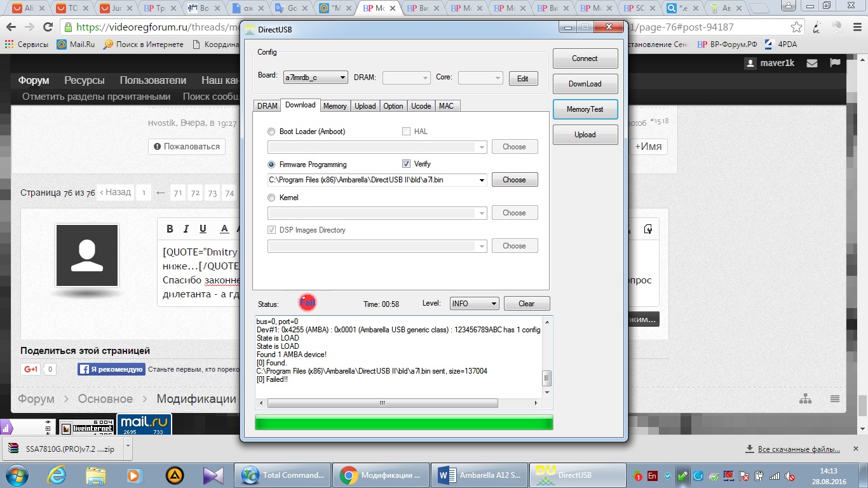Open Internet Explorer from the taskbar

coord(57,475)
